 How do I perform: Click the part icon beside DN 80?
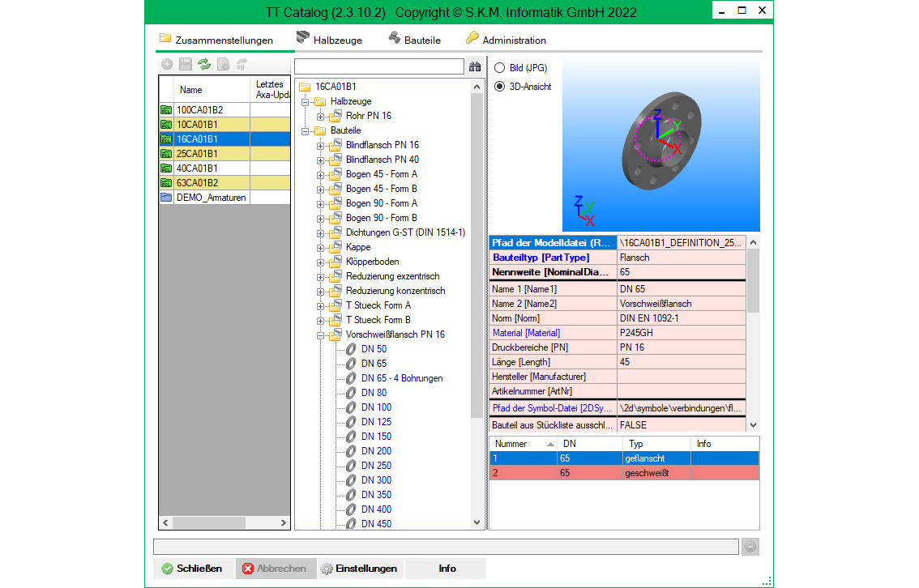(x=351, y=393)
